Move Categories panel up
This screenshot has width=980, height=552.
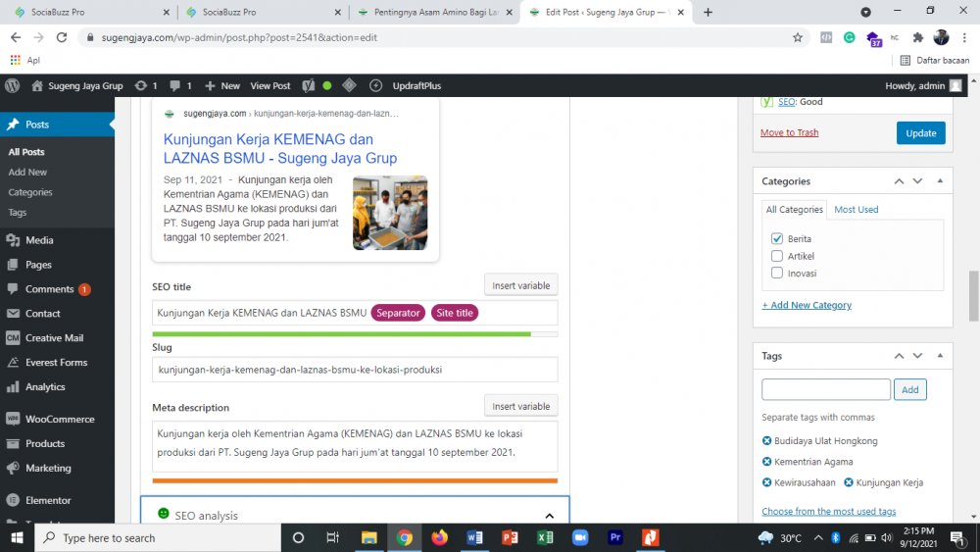click(899, 181)
